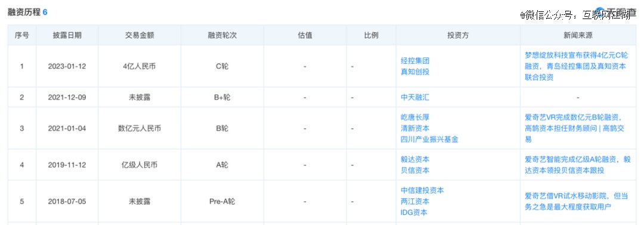Open investor link 中信建投资本

click(422, 190)
